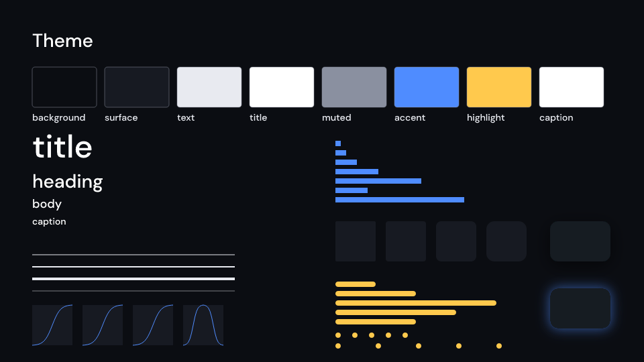Click the "background" swatch label
This screenshot has width=644, height=362.
tap(59, 118)
